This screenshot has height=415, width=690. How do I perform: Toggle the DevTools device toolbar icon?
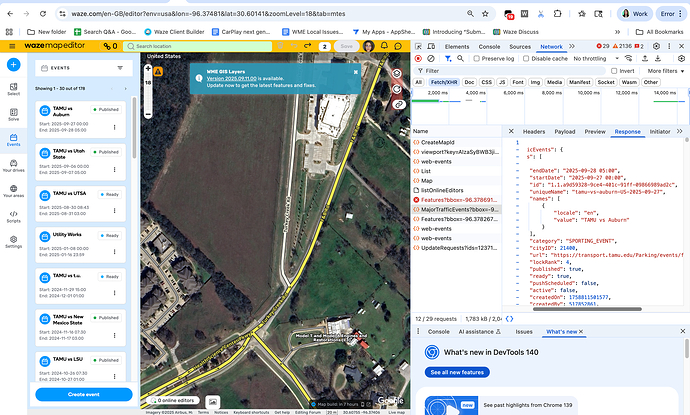[431, 46]
